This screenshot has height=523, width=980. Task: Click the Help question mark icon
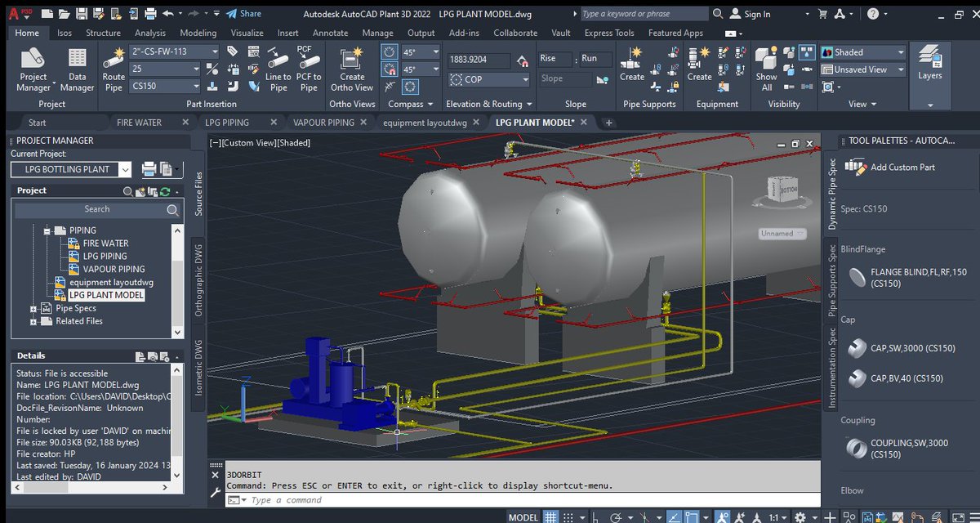point(873,14)
